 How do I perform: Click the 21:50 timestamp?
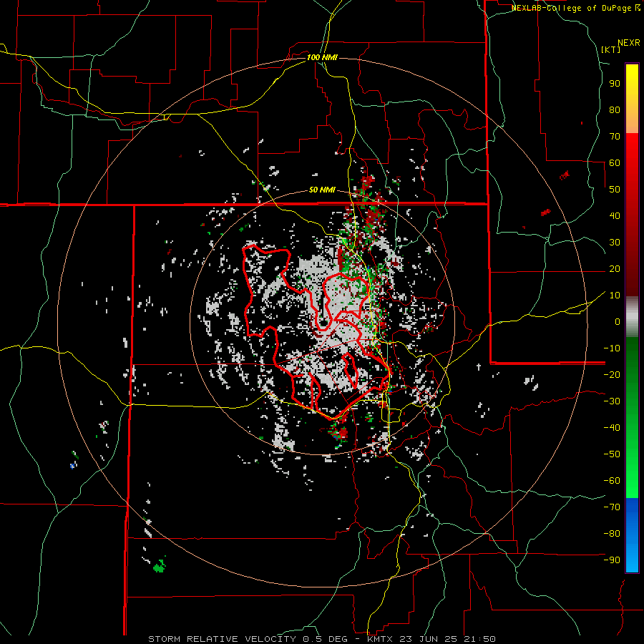(x=481, y=639)
